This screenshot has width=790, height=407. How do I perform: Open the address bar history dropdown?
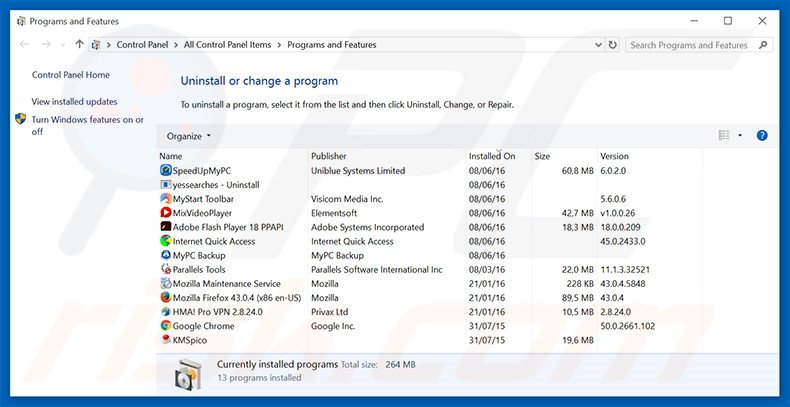coord(598,45)
